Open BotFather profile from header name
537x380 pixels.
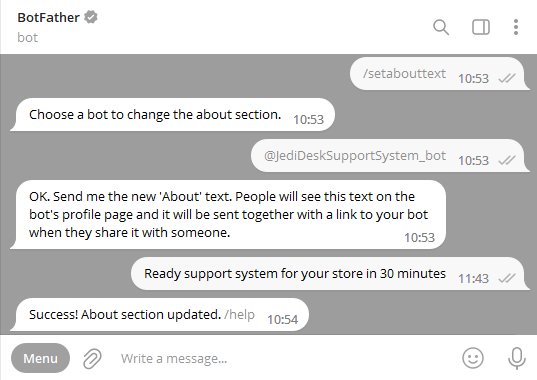pyautogui.click(x=48, y=17)
